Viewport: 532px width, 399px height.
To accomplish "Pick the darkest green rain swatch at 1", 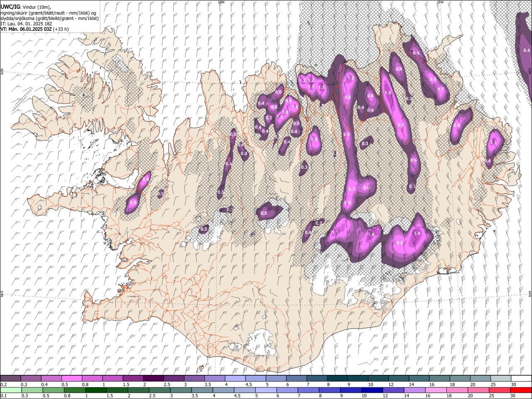I will (96, 390).
